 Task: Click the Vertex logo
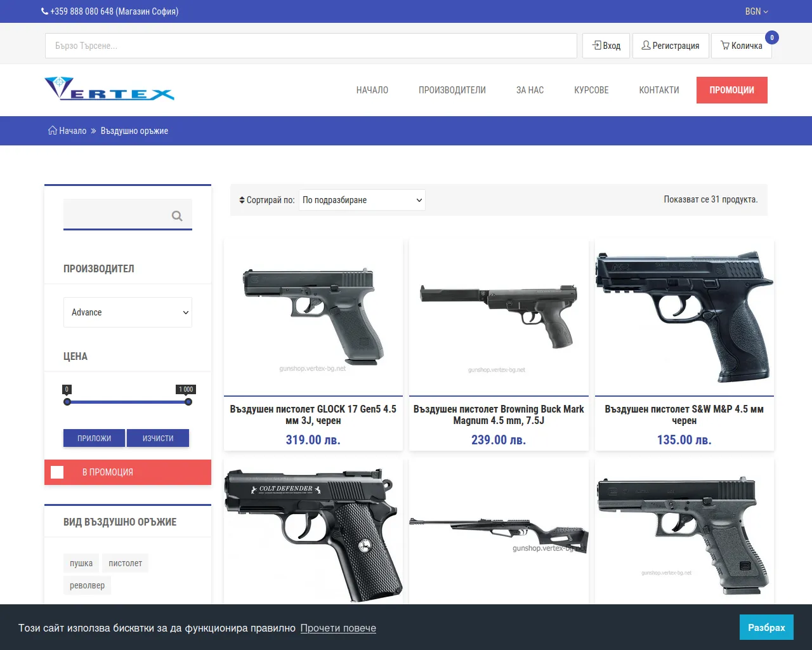[109, 89]
